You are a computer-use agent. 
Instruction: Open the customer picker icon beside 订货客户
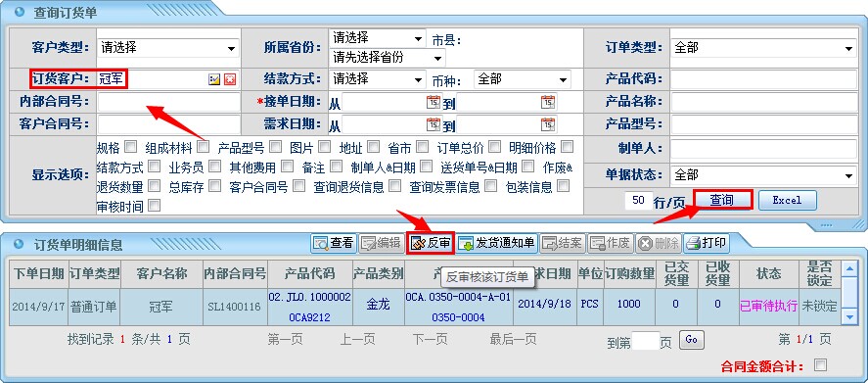[214, 79]
